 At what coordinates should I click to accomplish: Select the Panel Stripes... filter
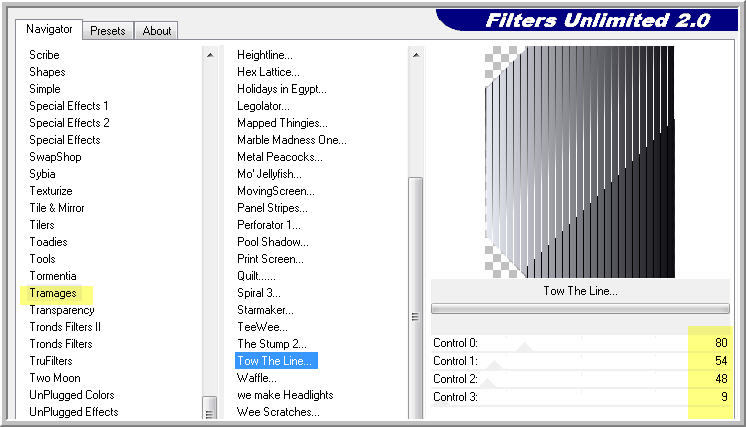coord(272,208)
